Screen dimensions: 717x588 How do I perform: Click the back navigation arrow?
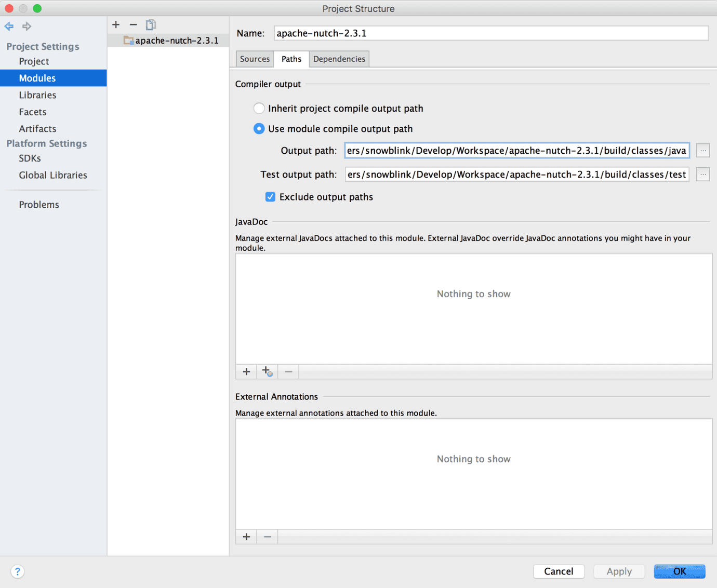(x=9, y=26)
